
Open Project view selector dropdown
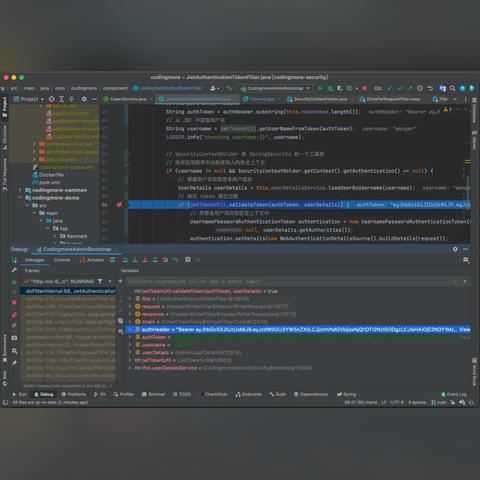pos(29,99)
